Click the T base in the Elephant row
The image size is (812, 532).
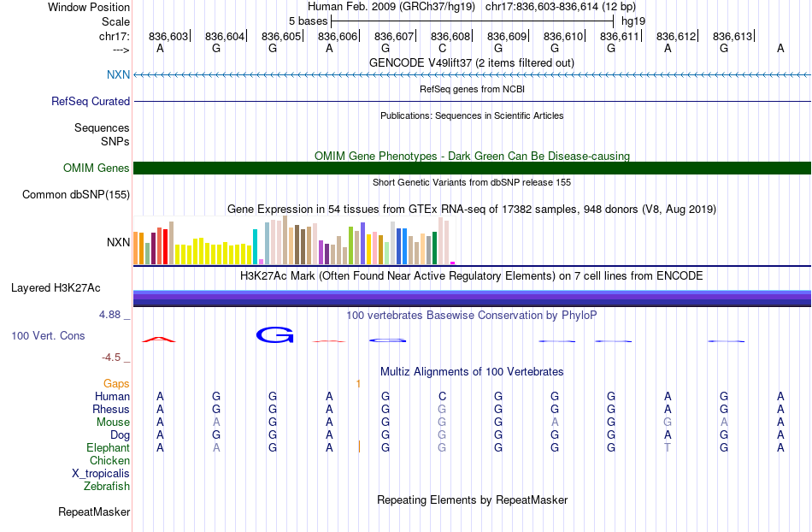point(668,447)
